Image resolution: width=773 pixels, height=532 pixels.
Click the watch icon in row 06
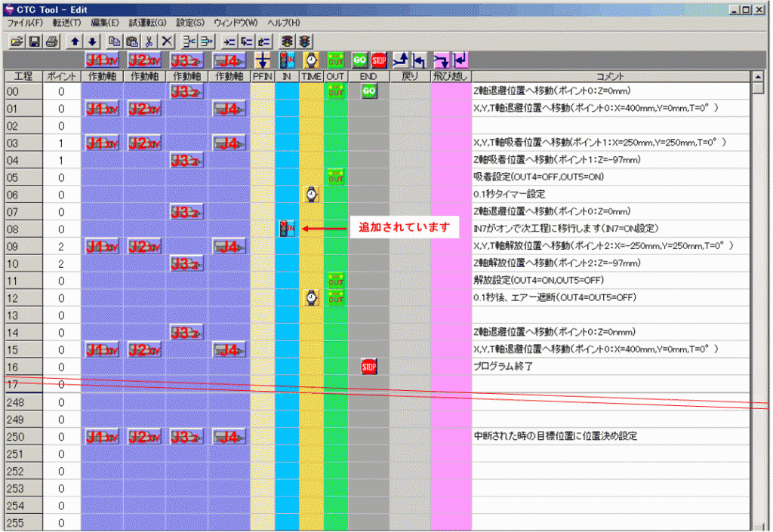click(311, 195)
